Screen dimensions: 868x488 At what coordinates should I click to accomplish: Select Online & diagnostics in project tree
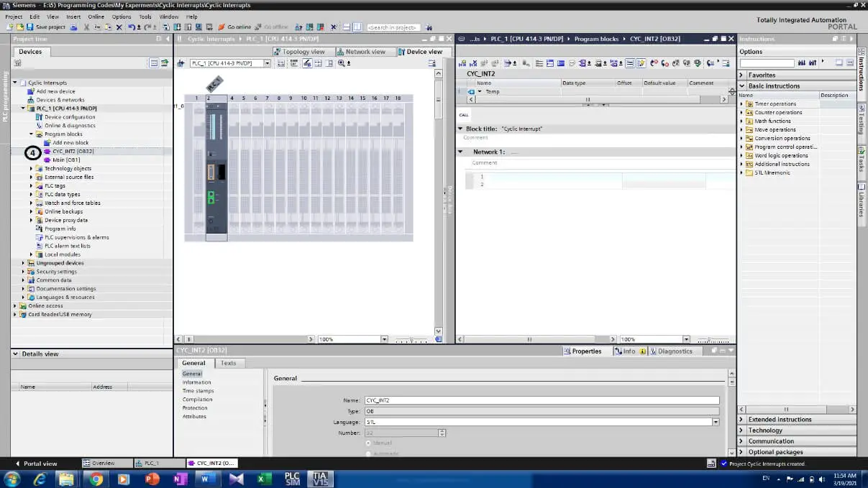(70, 125)
